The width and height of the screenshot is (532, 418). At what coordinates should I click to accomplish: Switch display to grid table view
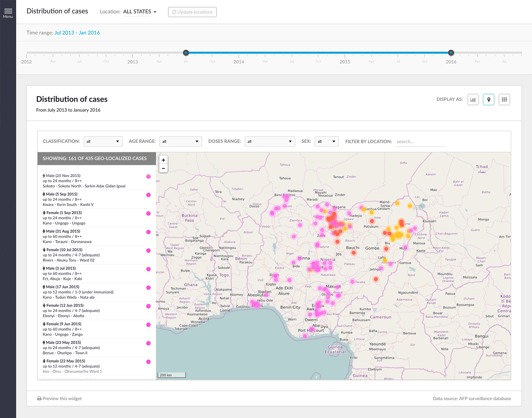504,100
